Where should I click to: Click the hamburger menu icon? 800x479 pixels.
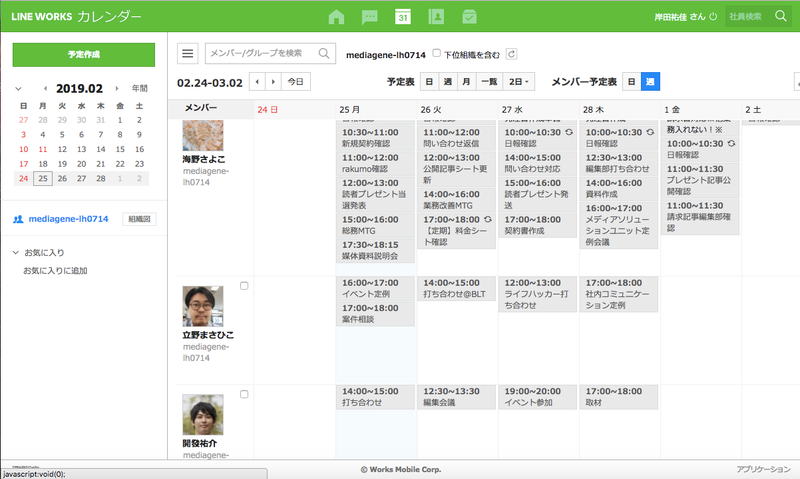pyautogui.click(x=187, y=54)
